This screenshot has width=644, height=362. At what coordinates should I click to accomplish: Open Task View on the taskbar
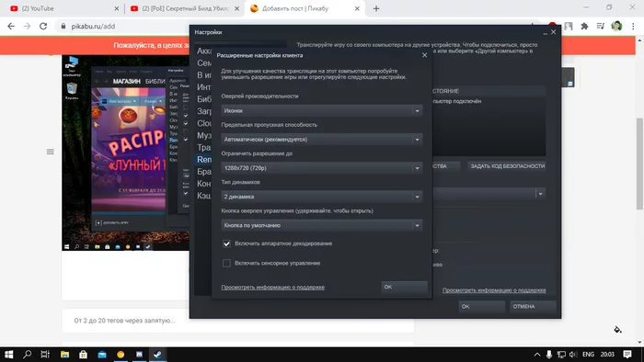click(45, 355)
